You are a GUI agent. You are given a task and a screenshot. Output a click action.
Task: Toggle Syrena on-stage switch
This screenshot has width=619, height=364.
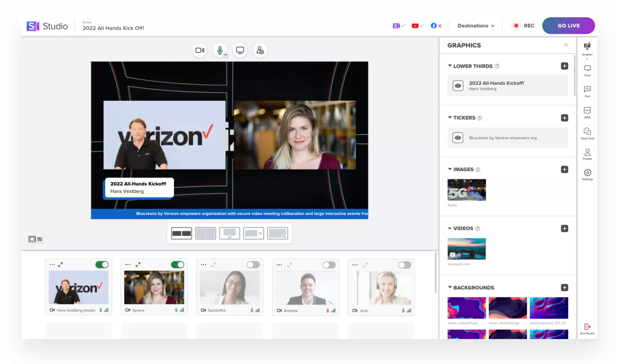(x=178, y=265)
